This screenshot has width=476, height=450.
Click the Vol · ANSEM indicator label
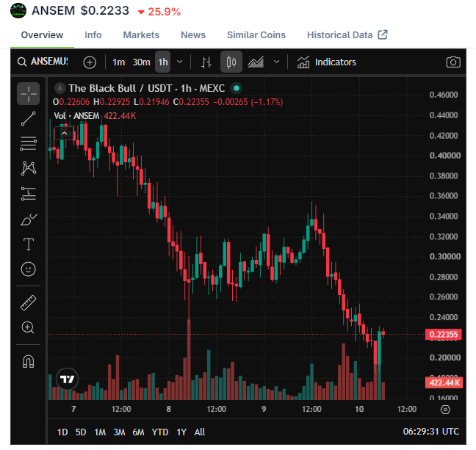click(x=76, y=116)
